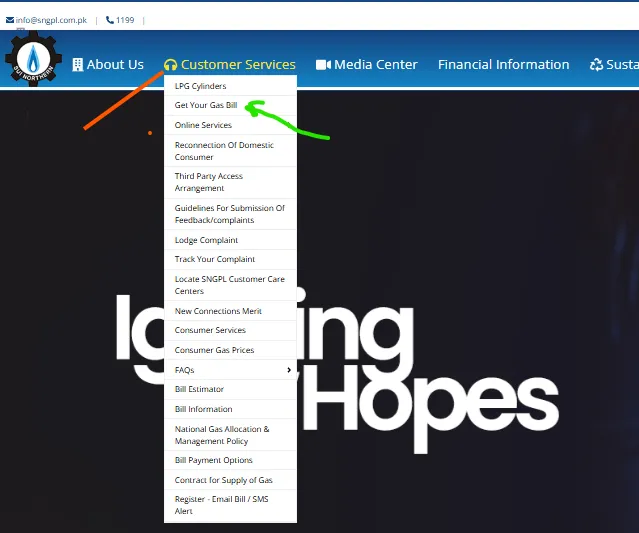Open Online Services from the menu
This screenshot has height=533, width=639.
pyautogui.click(x=203, y=125)
